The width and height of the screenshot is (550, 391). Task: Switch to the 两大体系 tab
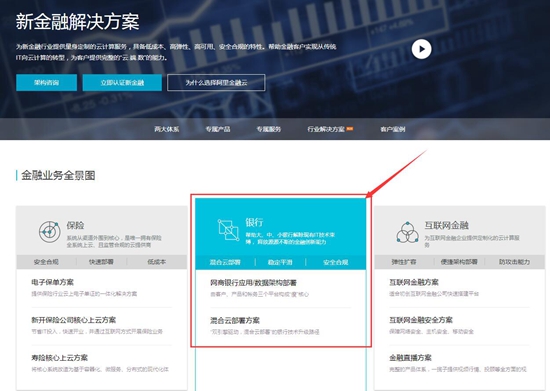[167, 129]
